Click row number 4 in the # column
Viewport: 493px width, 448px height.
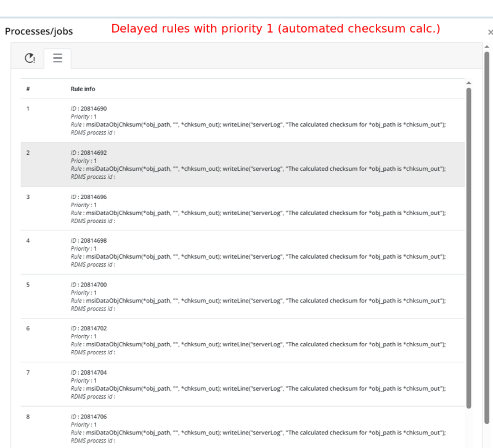[28, 240]
